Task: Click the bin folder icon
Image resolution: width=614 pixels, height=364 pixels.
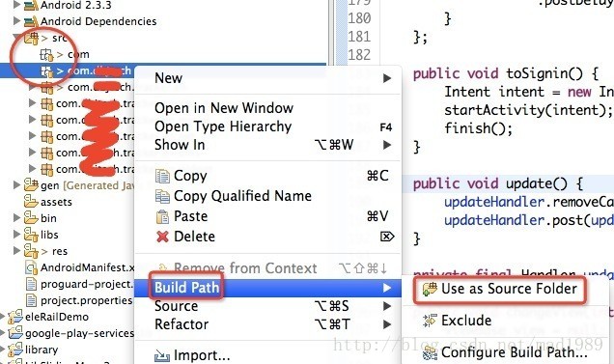Action: [x=31, y=218]
